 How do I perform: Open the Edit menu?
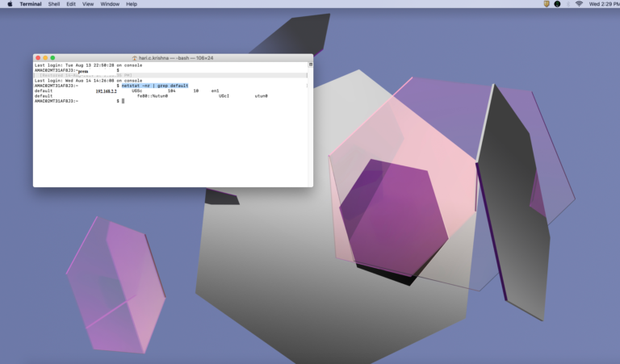click(x=71, y=4)
